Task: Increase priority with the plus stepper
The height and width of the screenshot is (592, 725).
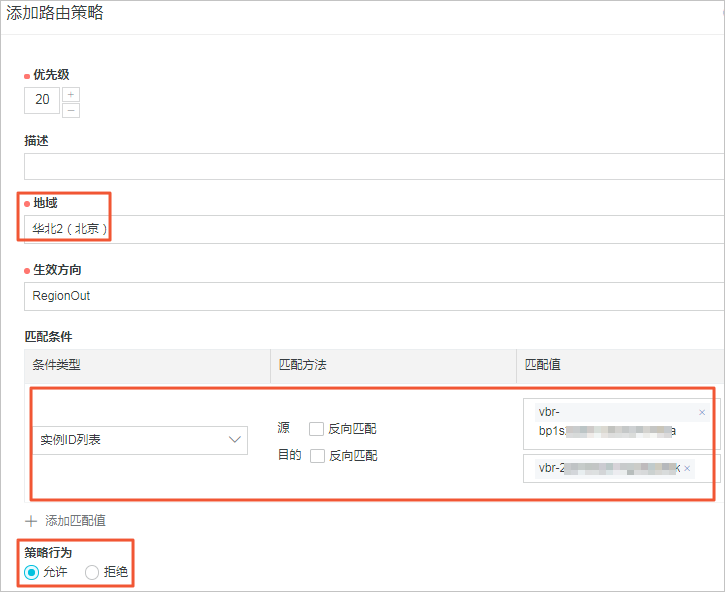Action: pos(71,94)
